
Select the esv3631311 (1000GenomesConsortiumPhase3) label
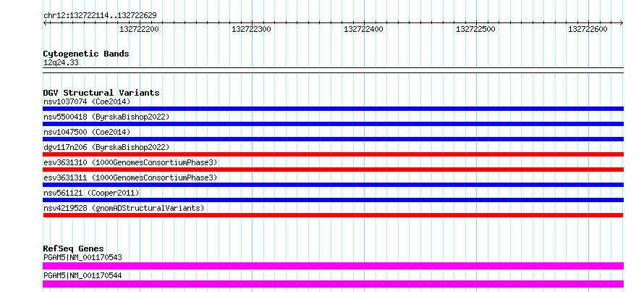pos(130,178)
